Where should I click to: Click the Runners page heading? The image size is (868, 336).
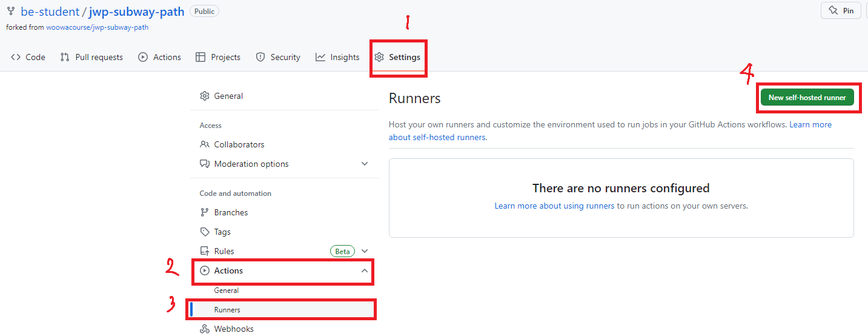tap(415, 98)
